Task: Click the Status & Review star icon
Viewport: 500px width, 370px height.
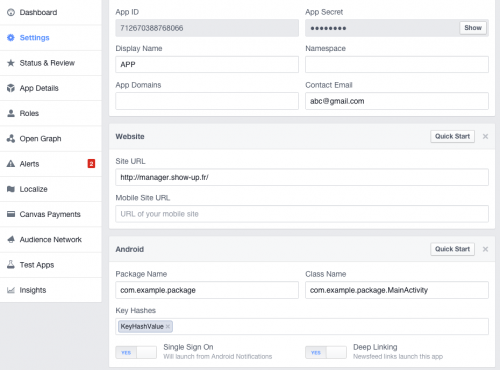Action: pyautogui.click(x=11, y=63)
